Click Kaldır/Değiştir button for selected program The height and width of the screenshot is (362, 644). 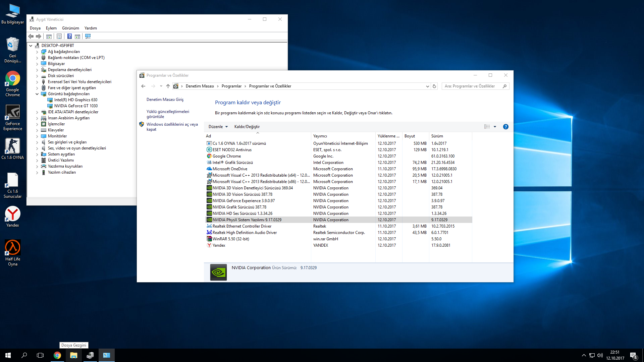[x=247, y=127]
